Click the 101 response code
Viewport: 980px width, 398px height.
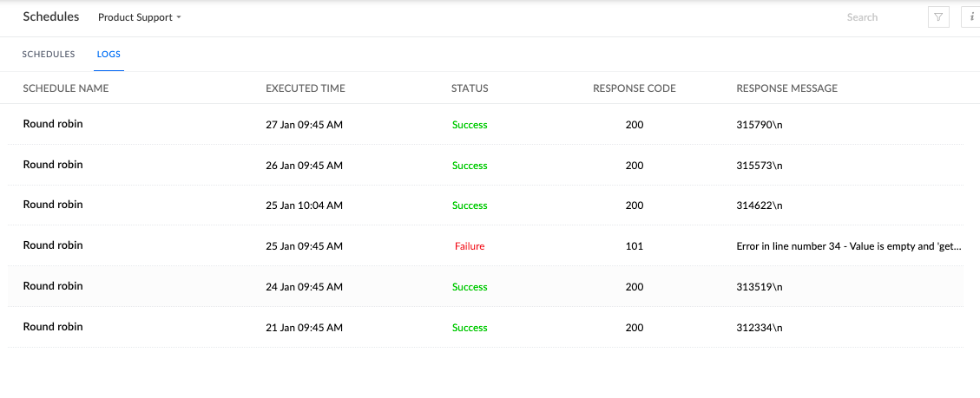634,246
